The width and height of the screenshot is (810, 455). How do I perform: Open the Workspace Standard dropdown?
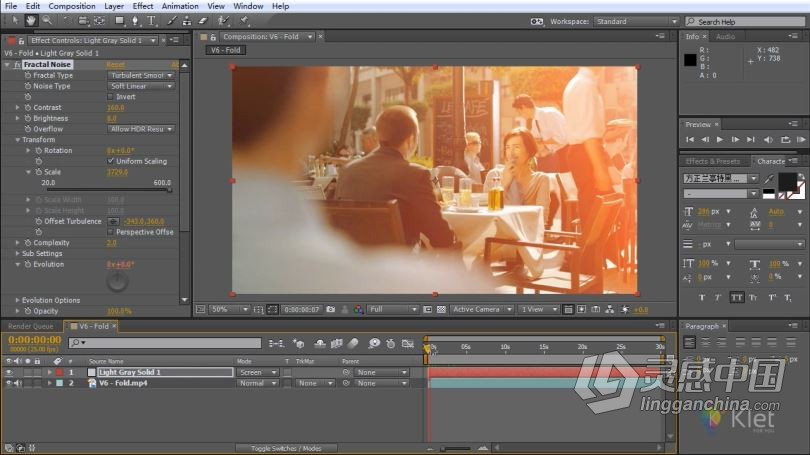[x=636, y=21]
